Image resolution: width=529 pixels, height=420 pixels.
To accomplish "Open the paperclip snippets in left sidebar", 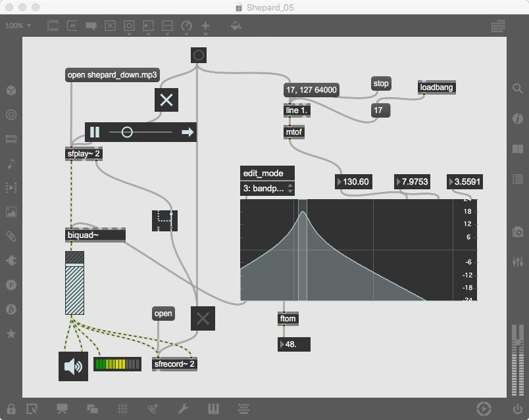I will [11, 237].
